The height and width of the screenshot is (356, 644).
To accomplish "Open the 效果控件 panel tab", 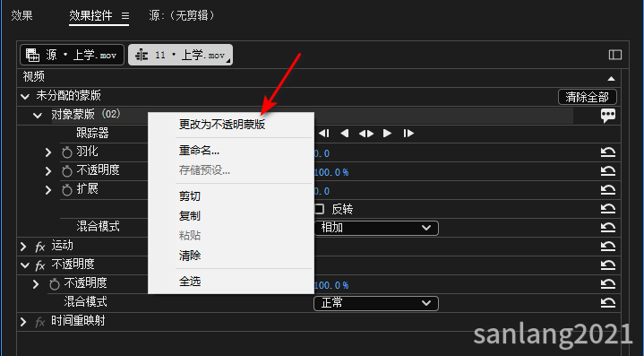I will pyautogui.click(x=90, y=15).
